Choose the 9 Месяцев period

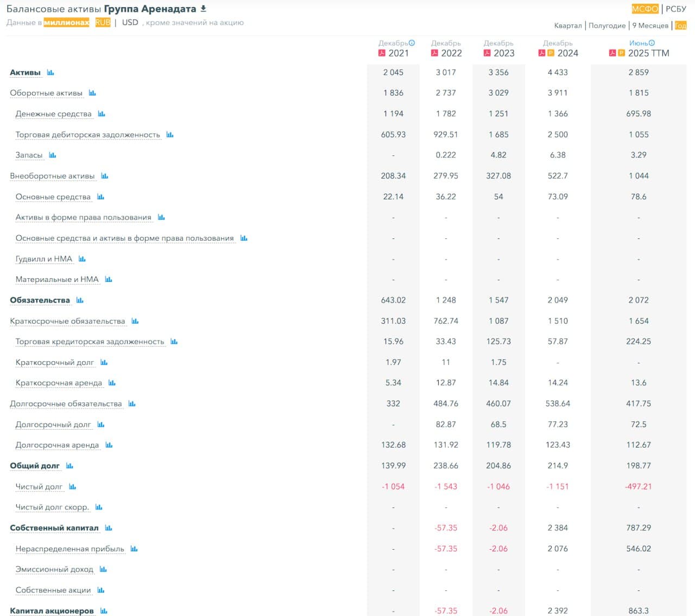[x=650, y=26]
